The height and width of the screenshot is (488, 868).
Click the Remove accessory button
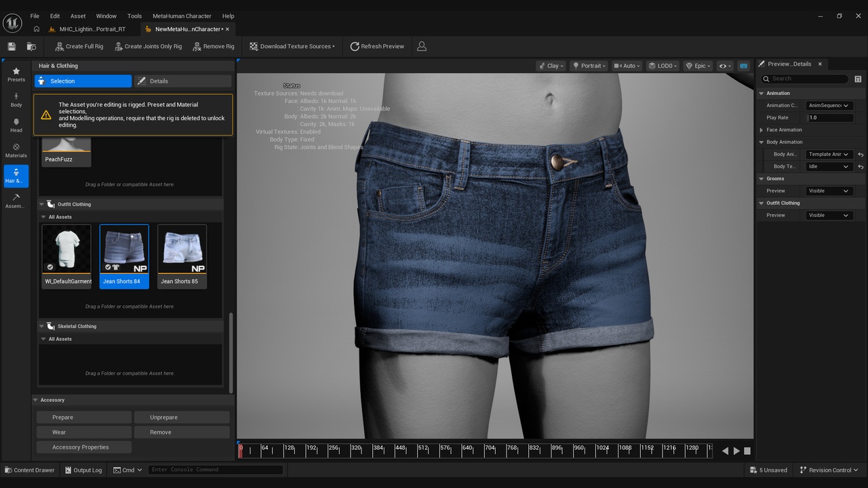(182, 432)
